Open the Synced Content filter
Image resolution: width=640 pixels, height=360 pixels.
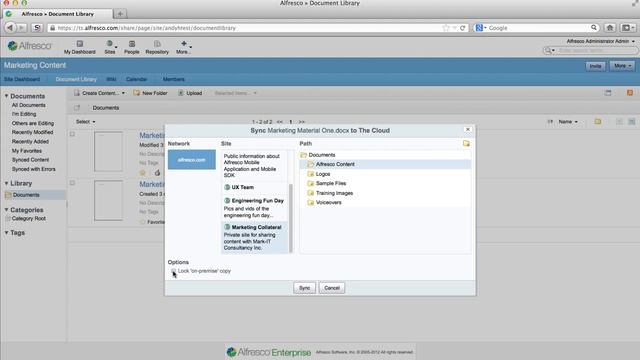30,160
